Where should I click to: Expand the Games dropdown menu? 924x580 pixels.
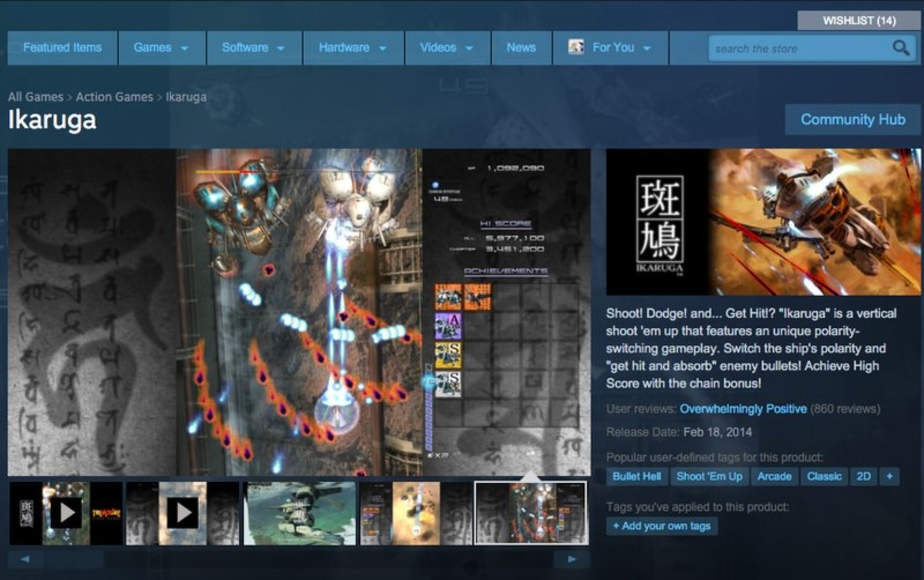pyautogui.click(x=161, y=48)
